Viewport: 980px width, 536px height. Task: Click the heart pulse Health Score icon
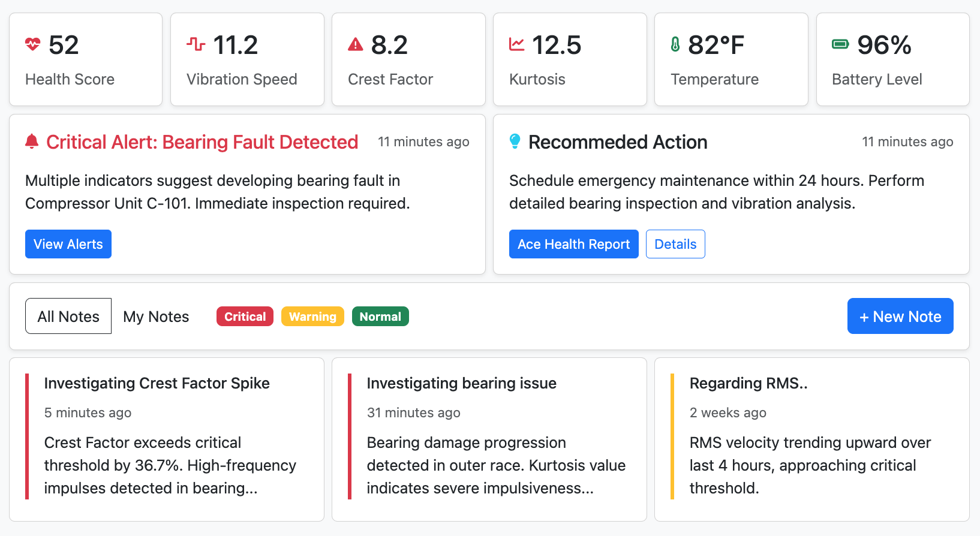(x=32, y=44)
